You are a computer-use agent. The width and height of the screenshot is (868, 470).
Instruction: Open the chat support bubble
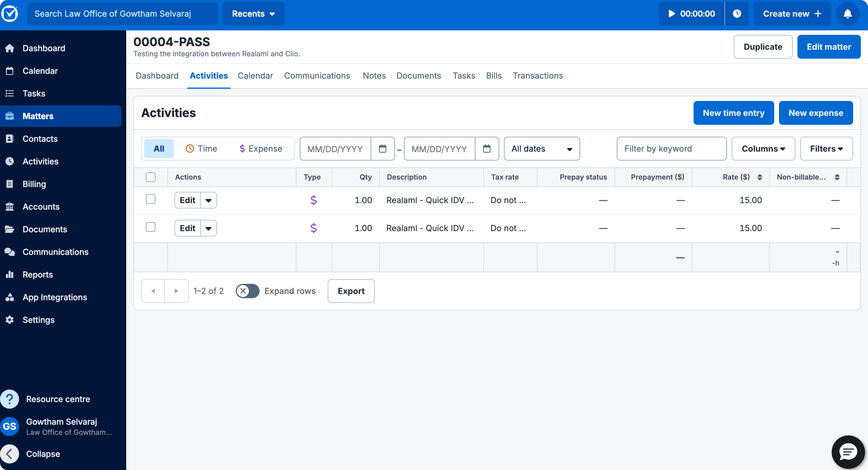click(x=847, y=452)
